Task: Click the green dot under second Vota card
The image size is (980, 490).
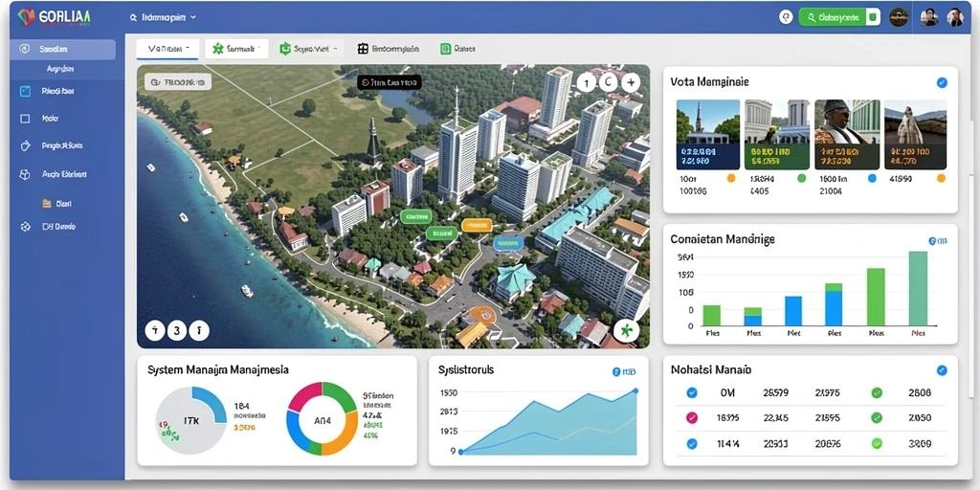Action: click(802, 178)
